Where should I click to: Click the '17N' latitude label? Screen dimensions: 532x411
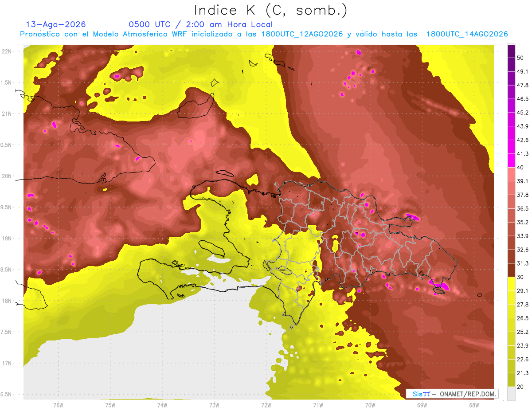point(8,363)
